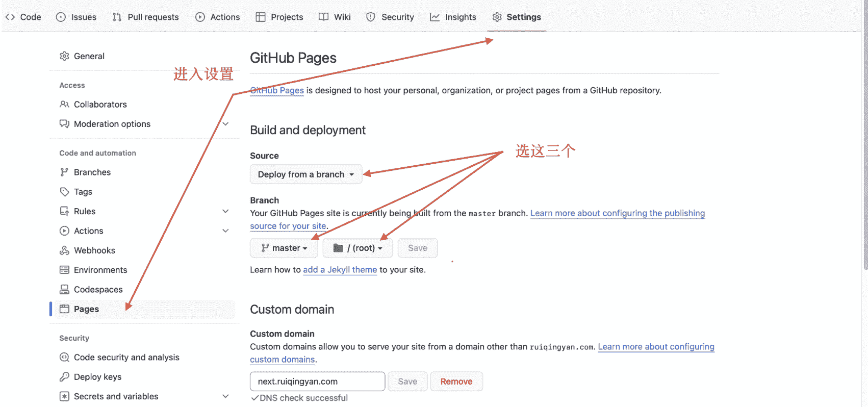Click the custom domain input field
Image resolution: width=868 pixels, height=407 pixels.
coord(317,381)
